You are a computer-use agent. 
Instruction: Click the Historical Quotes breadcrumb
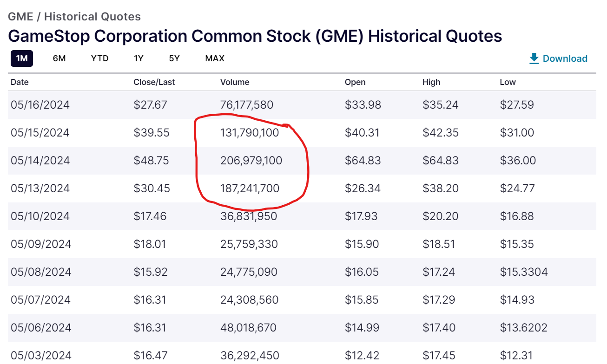(x=92, y=17)
